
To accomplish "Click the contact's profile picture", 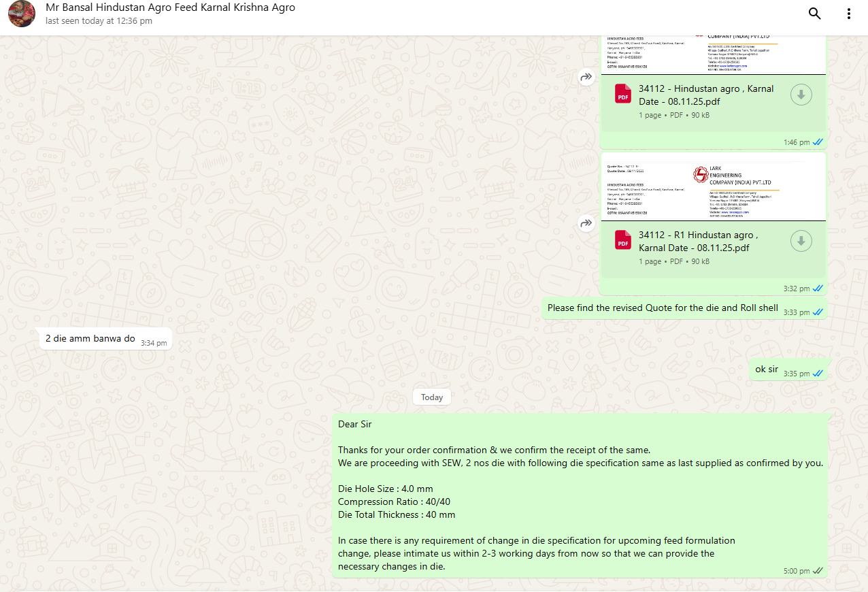I will 22,14.
